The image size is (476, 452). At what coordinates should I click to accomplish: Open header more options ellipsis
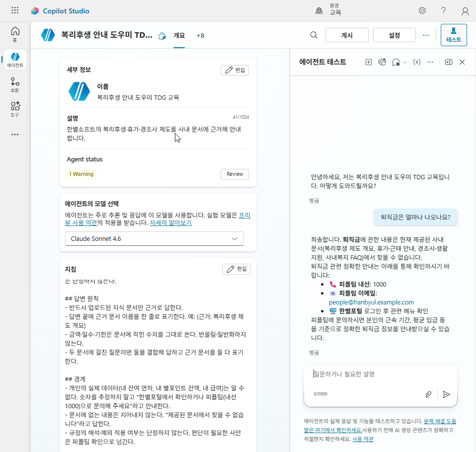(x=426, y=35)
